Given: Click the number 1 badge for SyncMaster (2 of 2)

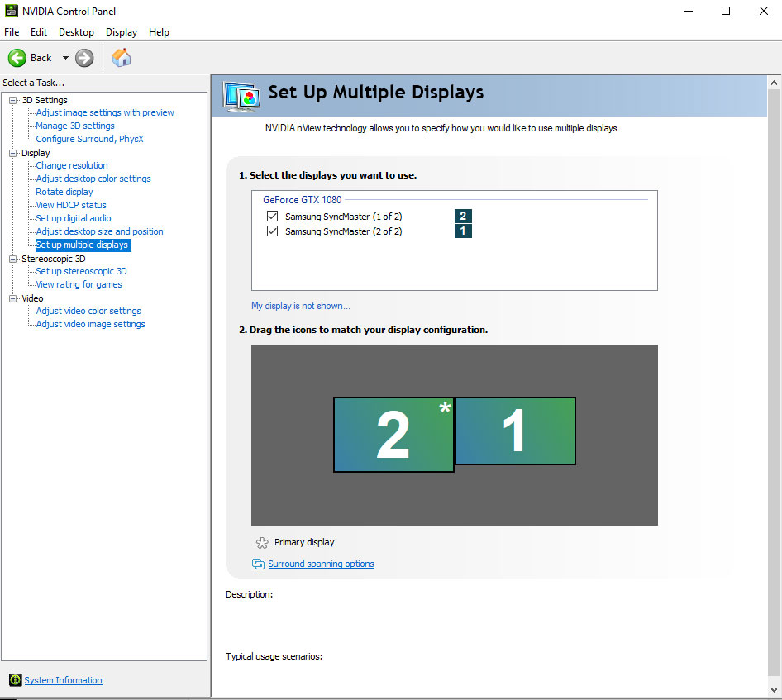Looking at the screenshot, I should [463, 231].
